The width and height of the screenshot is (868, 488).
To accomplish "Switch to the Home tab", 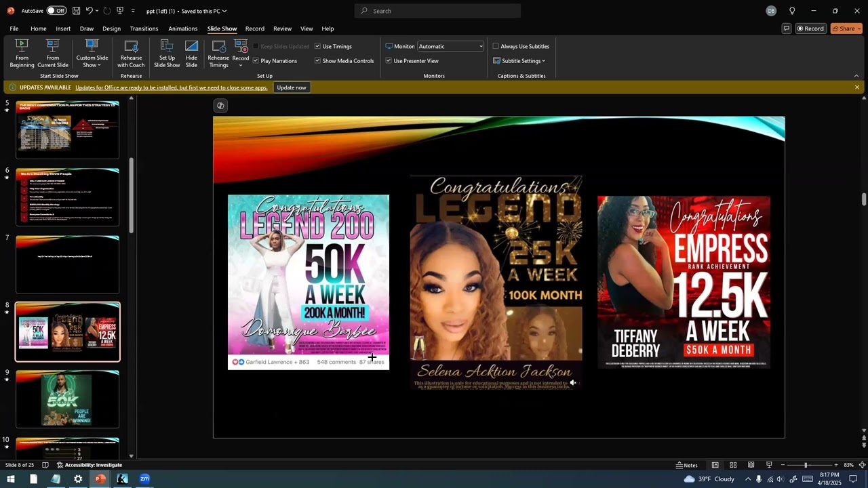I will pos(39,28).
